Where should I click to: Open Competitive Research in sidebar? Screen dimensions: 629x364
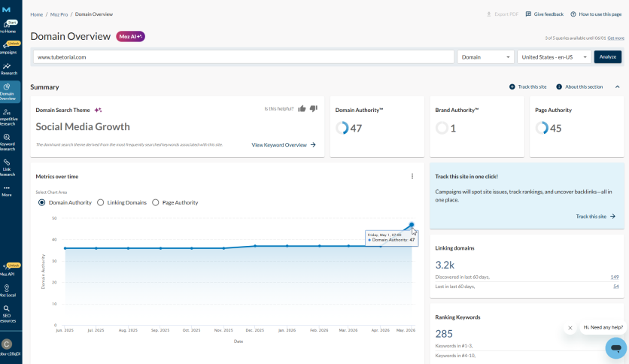[8, 117]
